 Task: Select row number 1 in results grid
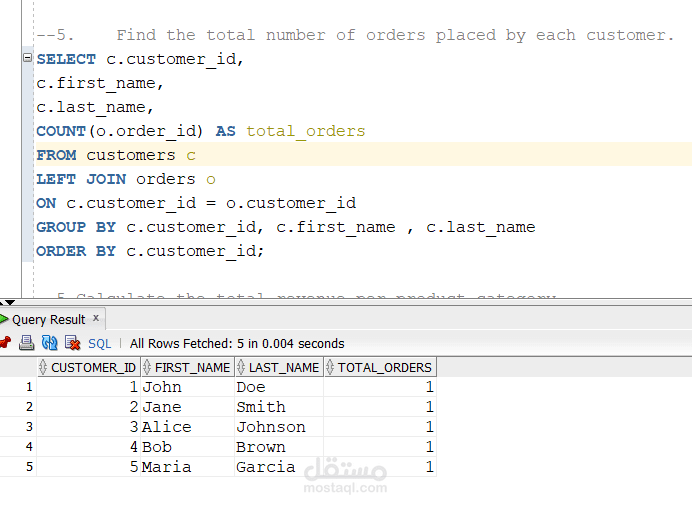28,387
